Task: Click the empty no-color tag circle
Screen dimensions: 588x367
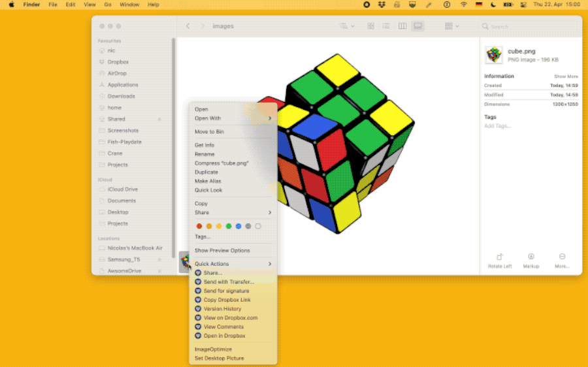Action: click(258, 226)
